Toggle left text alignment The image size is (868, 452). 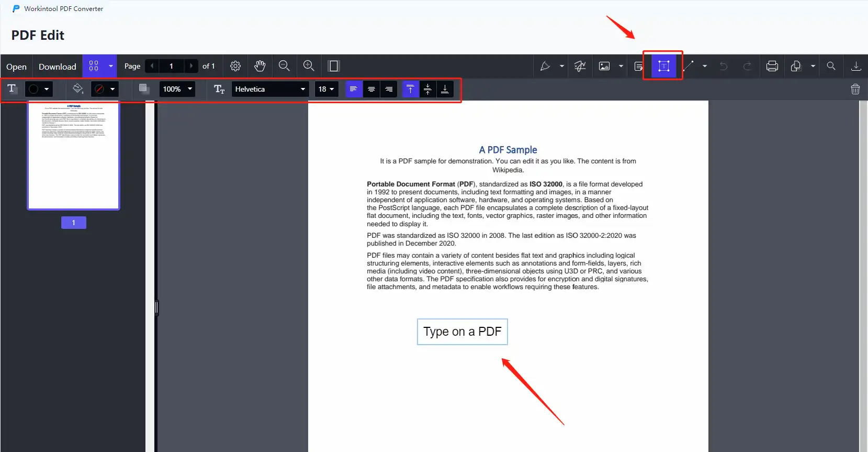(354, 89)
